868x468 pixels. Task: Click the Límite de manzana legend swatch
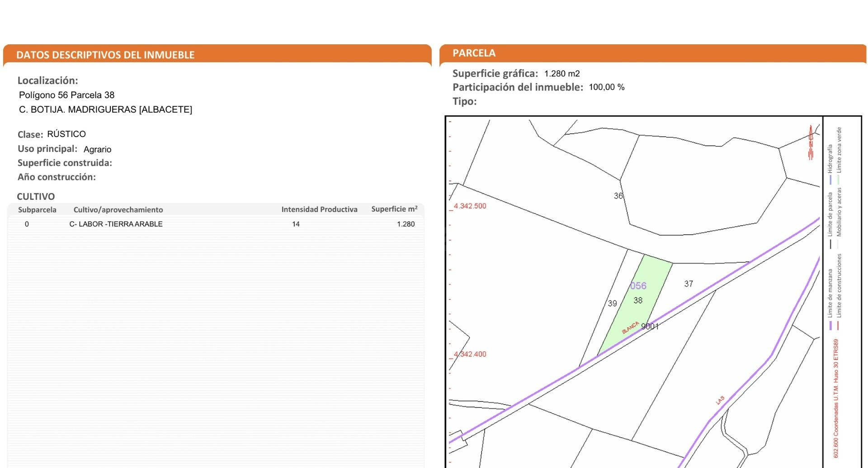[830, 325]
